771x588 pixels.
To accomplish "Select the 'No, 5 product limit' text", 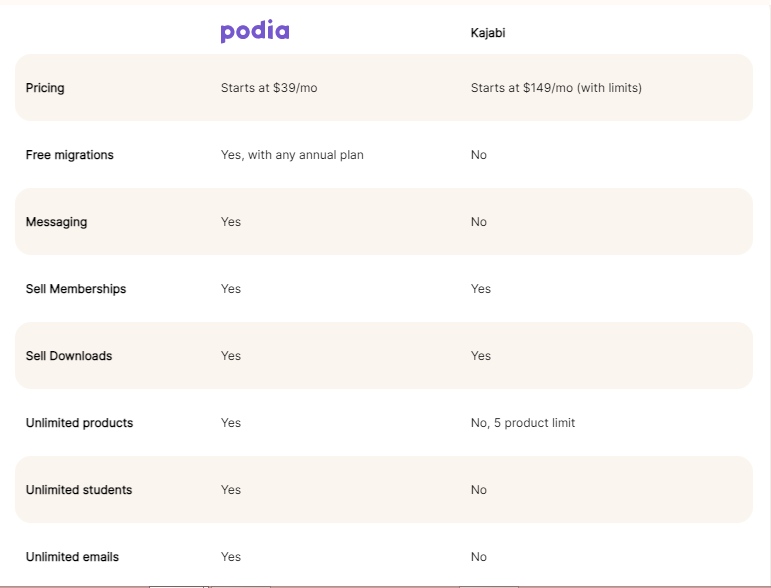I will pyautogui.click(x=523, y=423).
